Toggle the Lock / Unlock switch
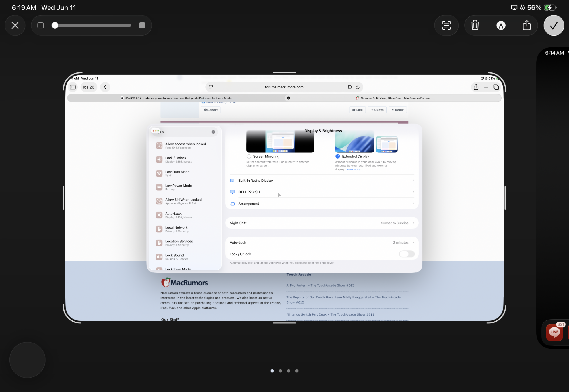This screenshot has height=392, width=569. click(407, 254)
